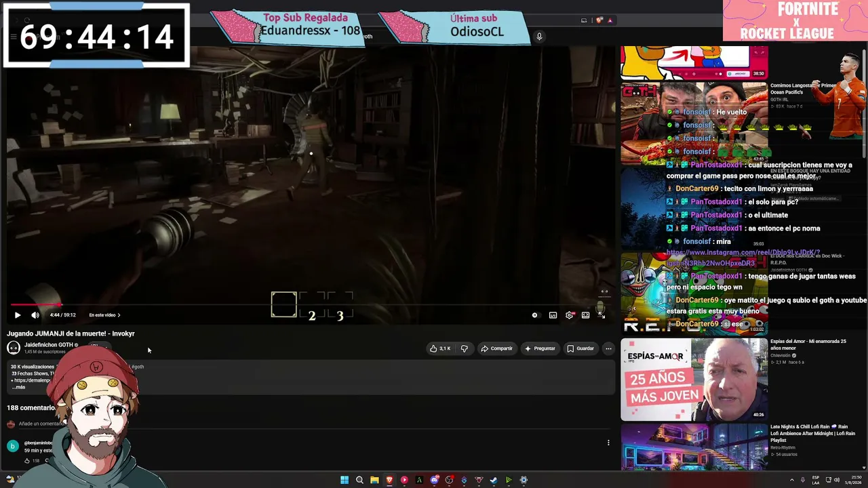This screenshot has height=488, width=868.
Task: Open the black terminal-style app on taskbar
Action: click(x=419, y=480)
